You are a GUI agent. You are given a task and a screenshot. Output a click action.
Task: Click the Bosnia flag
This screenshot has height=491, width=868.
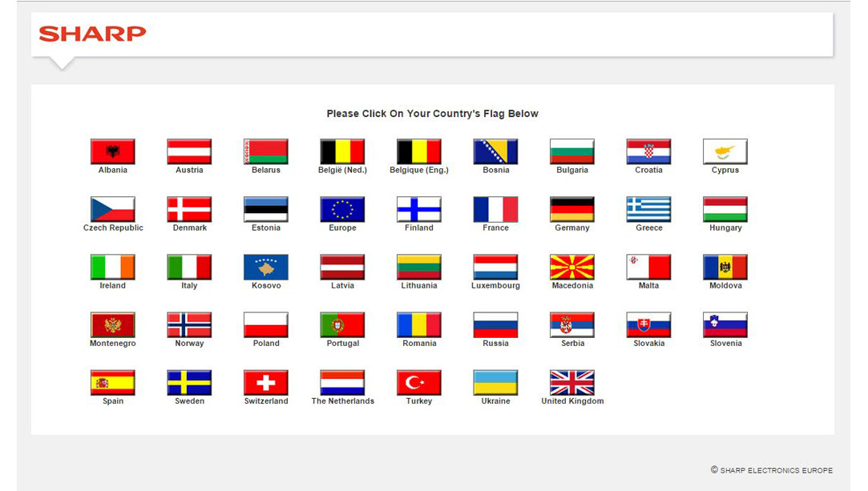(x=495, y=151)
